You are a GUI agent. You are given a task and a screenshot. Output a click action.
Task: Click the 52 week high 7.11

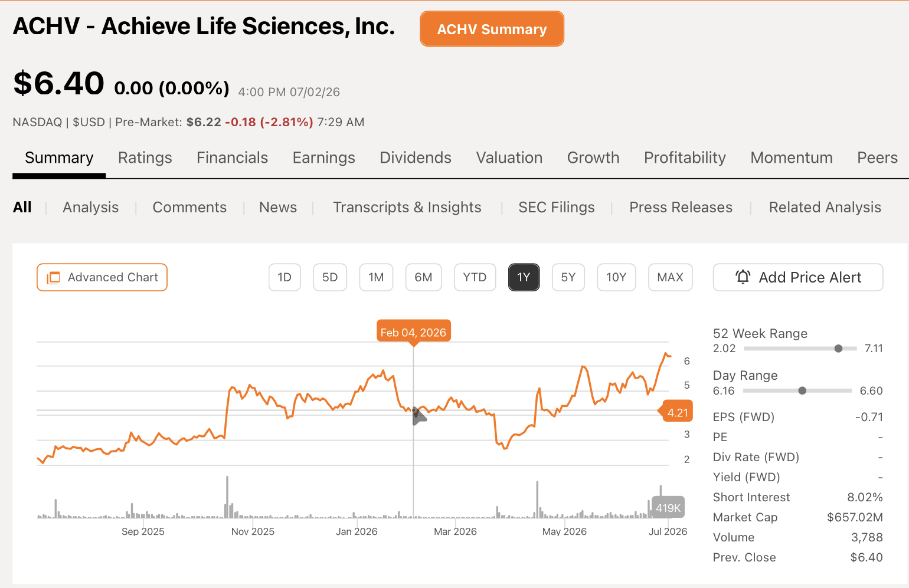click(874, 349)
